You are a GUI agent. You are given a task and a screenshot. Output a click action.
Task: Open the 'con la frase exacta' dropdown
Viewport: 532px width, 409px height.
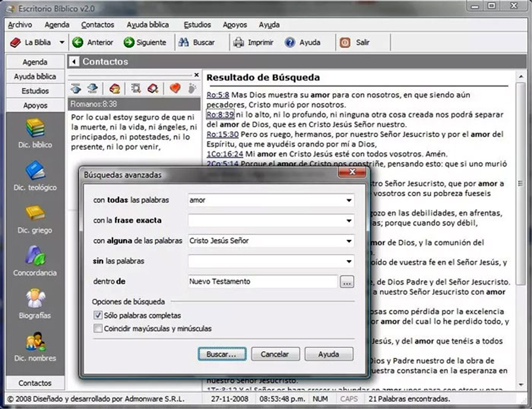(x=349, y=221)
